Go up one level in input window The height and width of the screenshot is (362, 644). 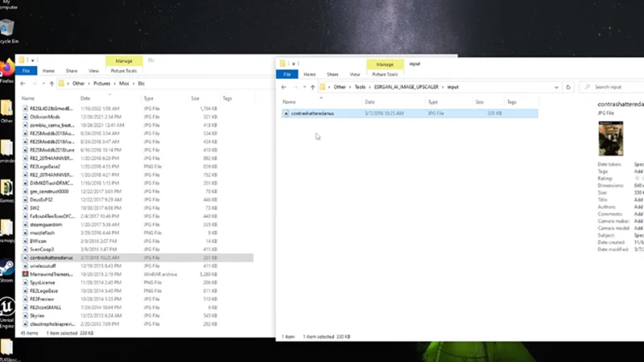(313, 87)
